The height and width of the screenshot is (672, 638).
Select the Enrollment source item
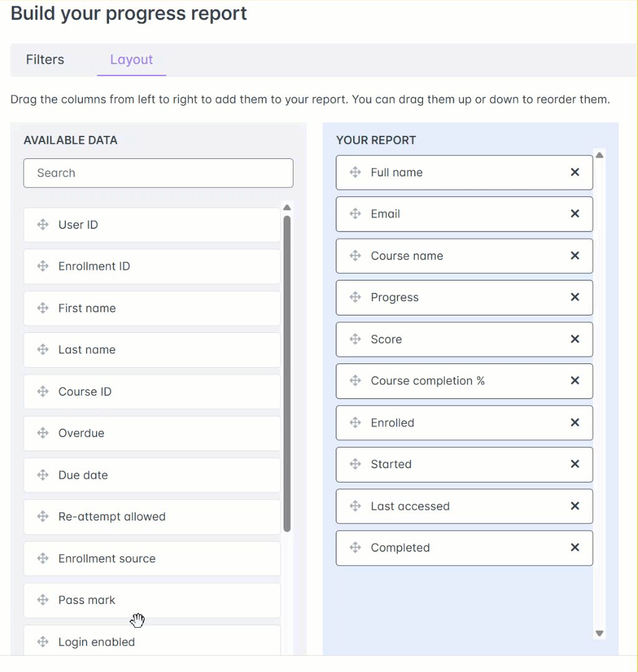click(107, 559)
